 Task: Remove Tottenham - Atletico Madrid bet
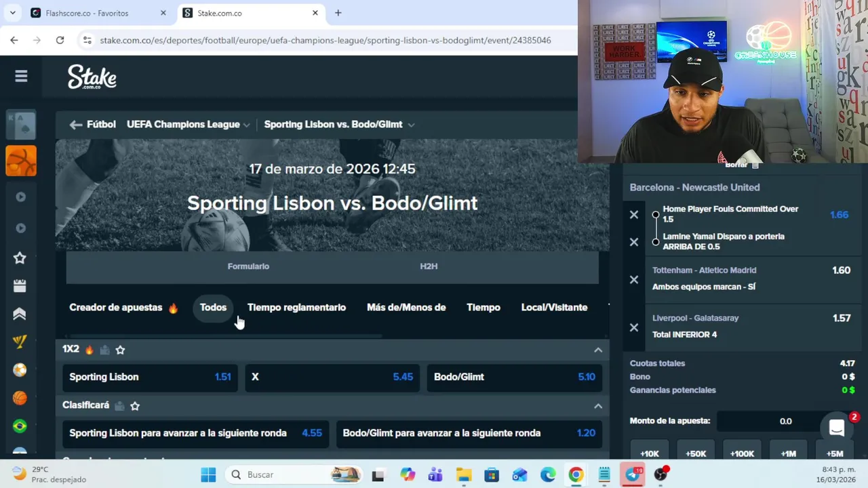[634, 279]
